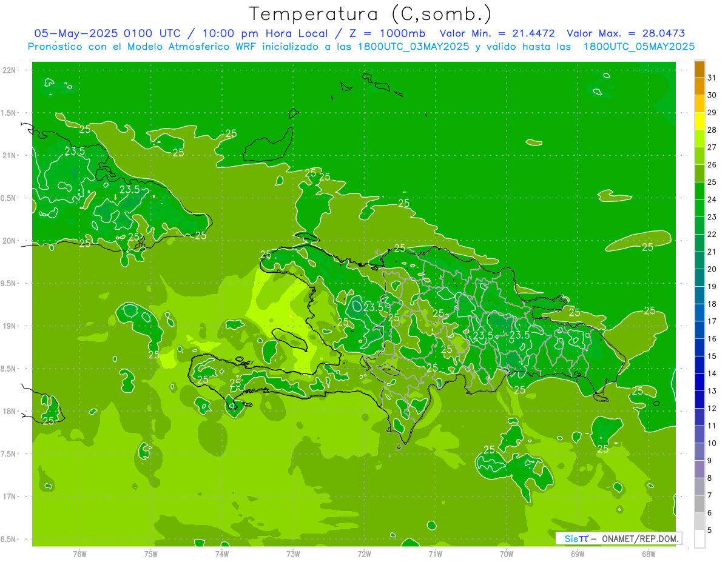
Task: Click the 17N latitude axis label
Action: tap(10, 497)
